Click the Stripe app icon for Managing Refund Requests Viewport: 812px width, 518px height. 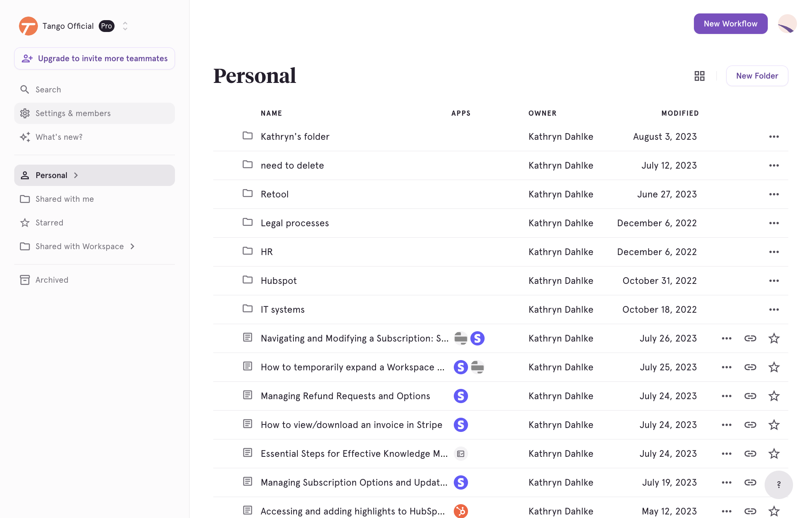coord(461,396)
